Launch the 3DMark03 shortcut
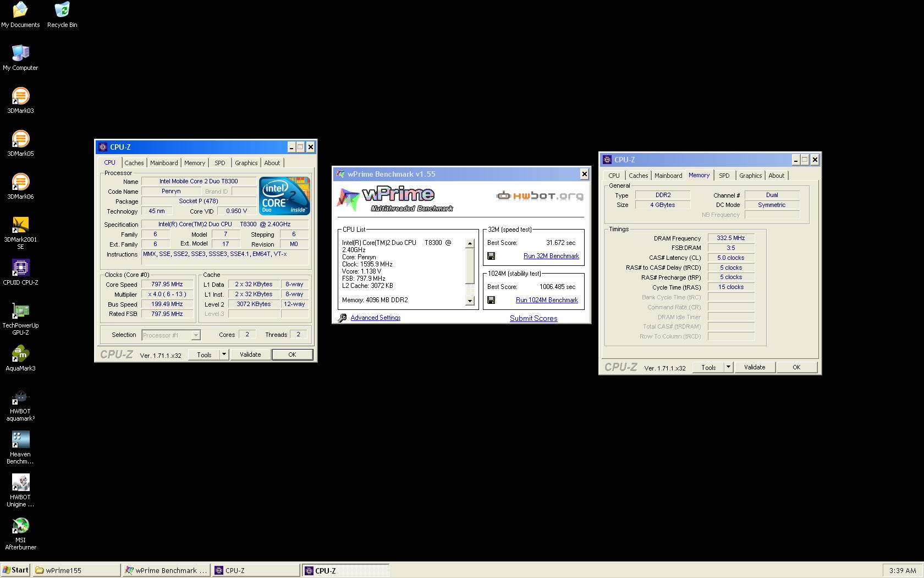The image size is (924, 578). pyautogui.click(x=20, y=100)
